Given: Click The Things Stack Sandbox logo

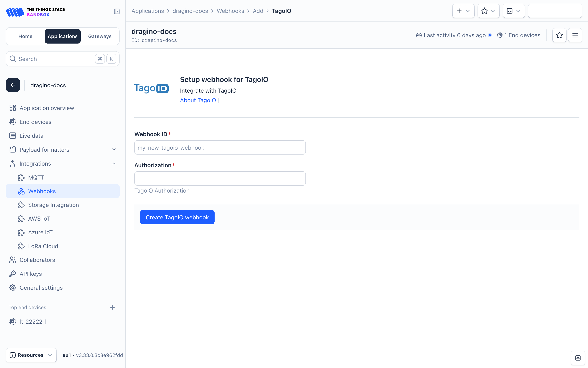Looking at the screenshot, I should tap(36, 12).
